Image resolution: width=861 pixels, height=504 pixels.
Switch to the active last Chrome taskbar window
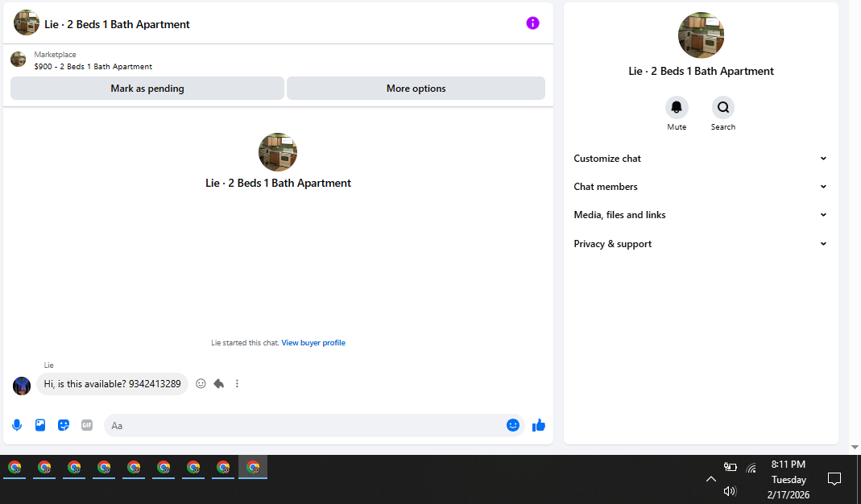pyautogui.click(x=253, y=467)
